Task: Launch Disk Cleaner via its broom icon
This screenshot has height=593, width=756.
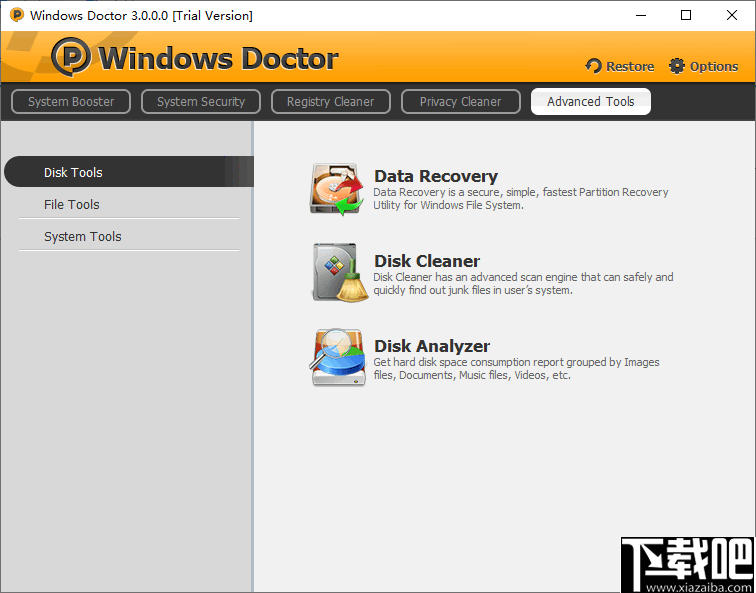Action: [x=340, y=273]
